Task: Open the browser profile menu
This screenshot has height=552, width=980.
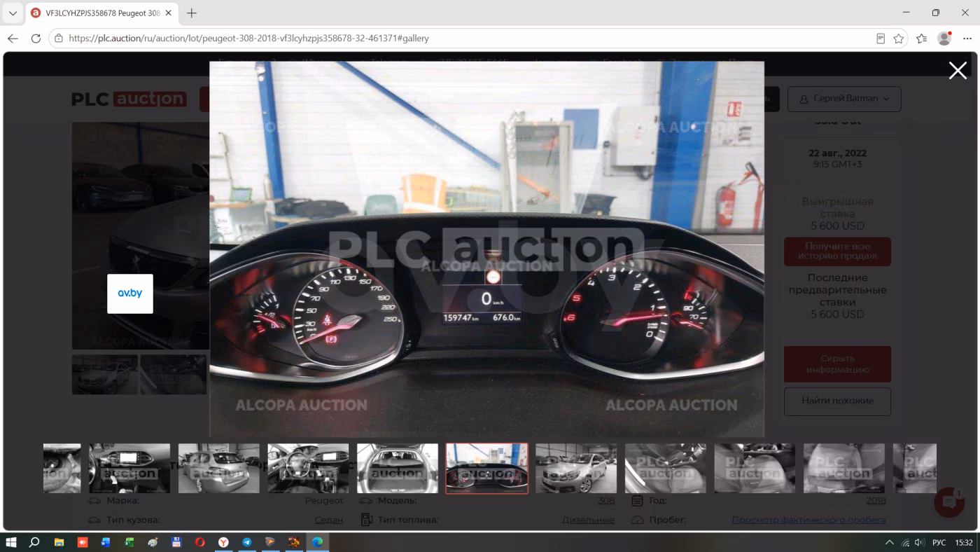Action: coord(944,39)
